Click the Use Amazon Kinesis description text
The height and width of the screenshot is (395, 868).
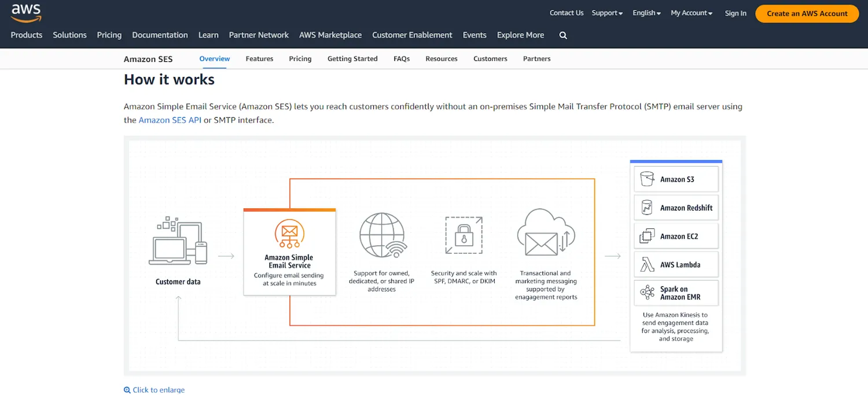pyautogui.click(x=675, y=327)
